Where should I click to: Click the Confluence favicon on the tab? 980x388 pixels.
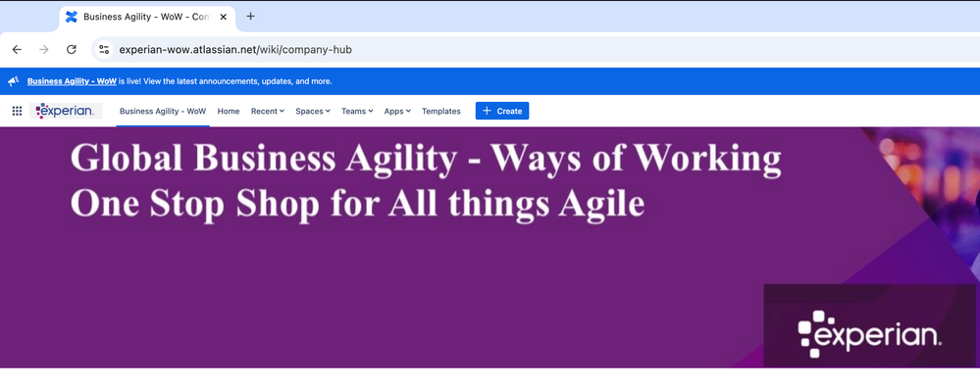click(x=72, y=17)
